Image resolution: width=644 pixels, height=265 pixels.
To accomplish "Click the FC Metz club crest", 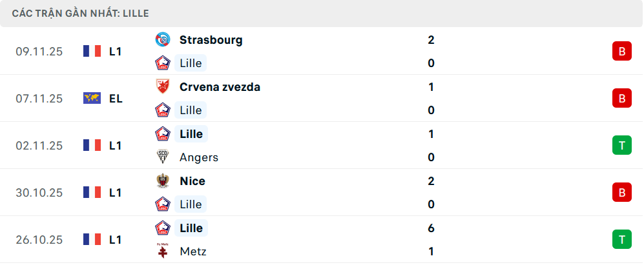I will click(161, 251).
